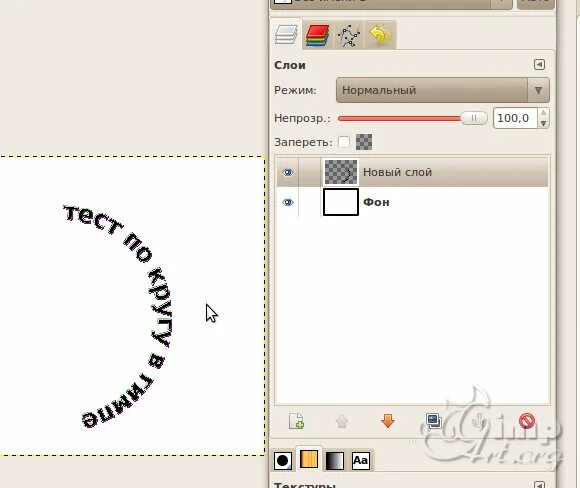580x488 pixels.
Task: Toggle the Запереть lock pixels checkbox
Action: pos(344,142)
